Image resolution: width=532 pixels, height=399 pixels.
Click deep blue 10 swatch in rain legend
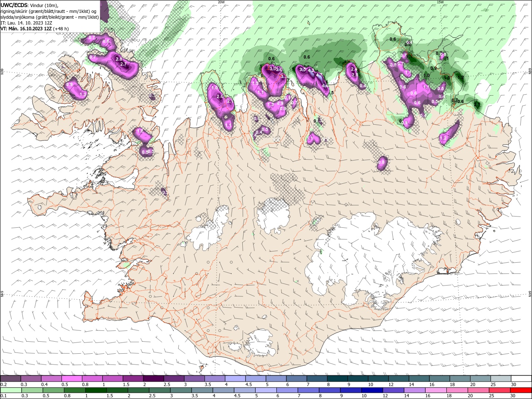(x=372, y=391)
